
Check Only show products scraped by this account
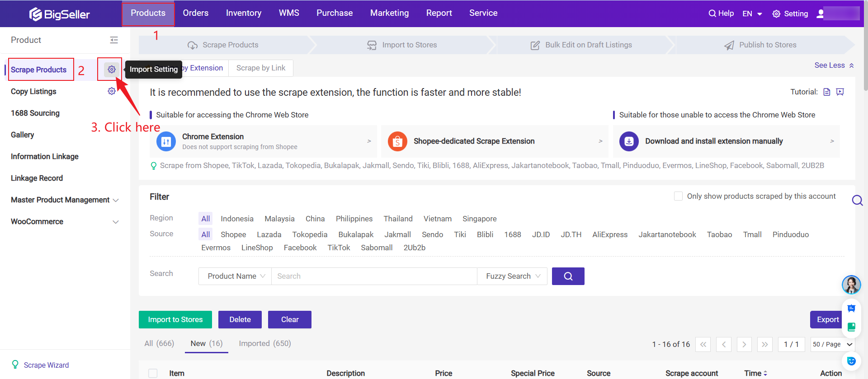(x=678, y=196)
